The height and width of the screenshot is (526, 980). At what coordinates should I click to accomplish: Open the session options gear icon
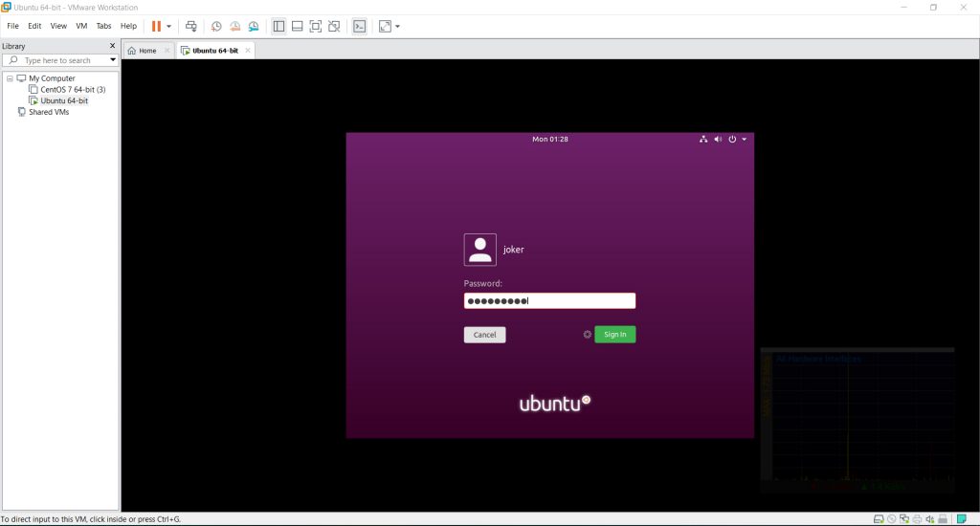coord(588,334)
